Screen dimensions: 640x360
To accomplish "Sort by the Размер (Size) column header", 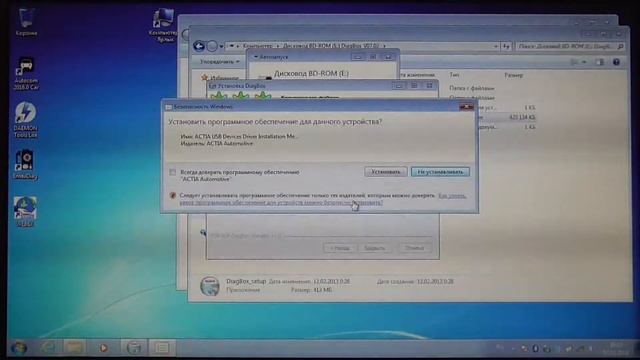I will [x=513, y=75].
